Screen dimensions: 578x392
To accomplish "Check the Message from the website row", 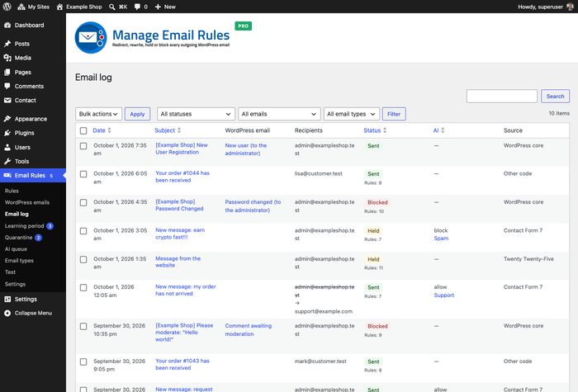I will click(x=83, y=259).
